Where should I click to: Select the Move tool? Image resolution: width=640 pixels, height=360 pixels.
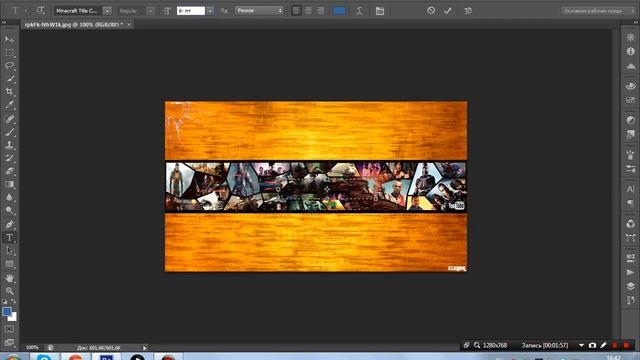[9, 39]
